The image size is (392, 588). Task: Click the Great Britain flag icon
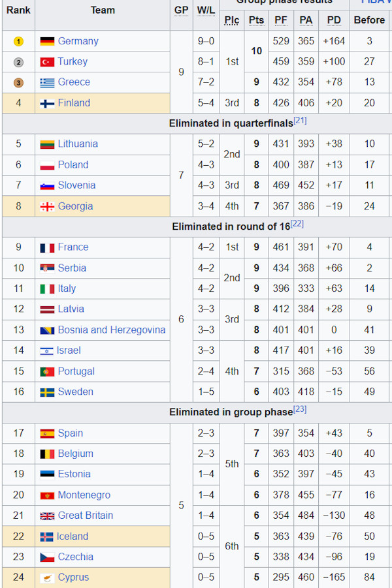tap(47, 516)
